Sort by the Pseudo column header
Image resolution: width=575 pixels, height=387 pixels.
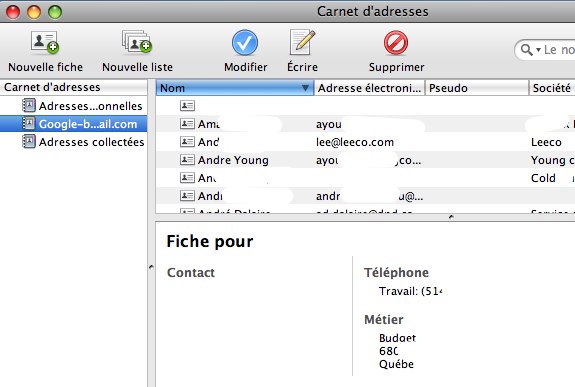[477, 88]
